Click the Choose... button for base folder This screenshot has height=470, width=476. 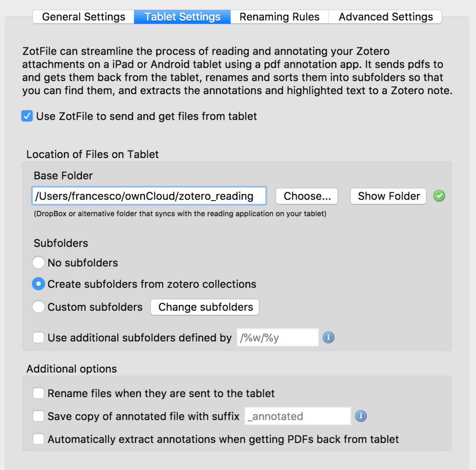point(307,196)
